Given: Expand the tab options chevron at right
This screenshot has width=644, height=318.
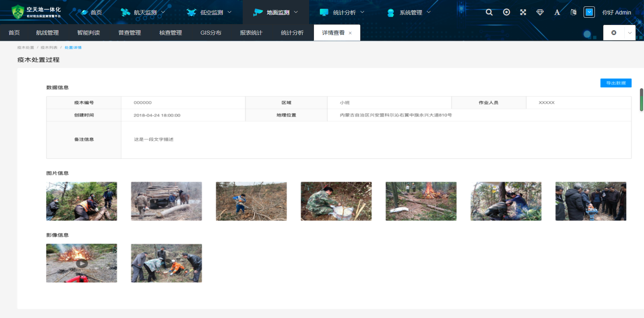Looking at the screenshot, I should click(x=630, y=33).
